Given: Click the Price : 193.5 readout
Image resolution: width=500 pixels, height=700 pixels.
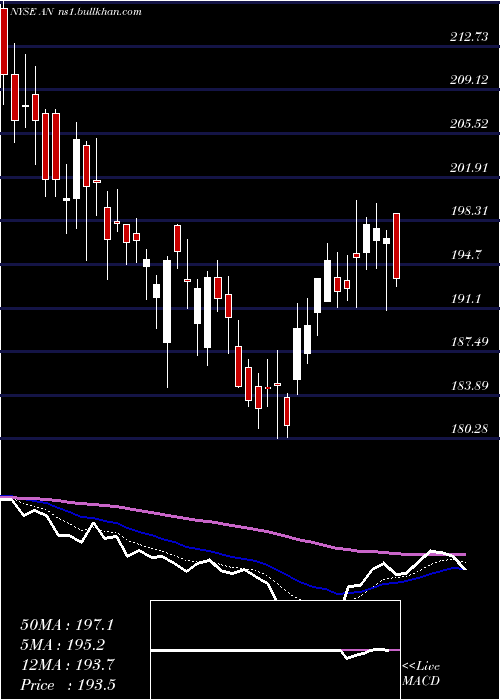Looking at the screenshot, I should point(67,685).
